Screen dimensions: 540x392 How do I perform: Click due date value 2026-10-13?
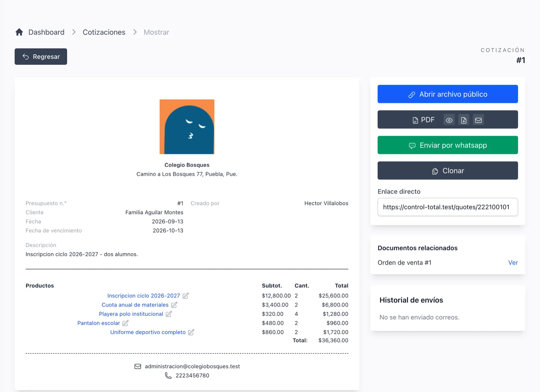[x=168, y=230]
